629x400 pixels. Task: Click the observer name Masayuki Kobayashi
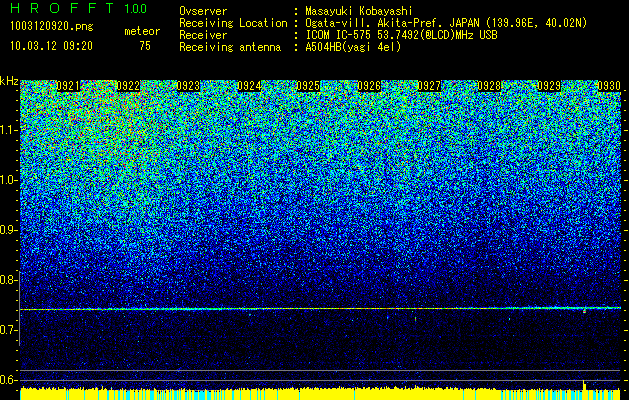pyautogui.click(x=359, y=11)
